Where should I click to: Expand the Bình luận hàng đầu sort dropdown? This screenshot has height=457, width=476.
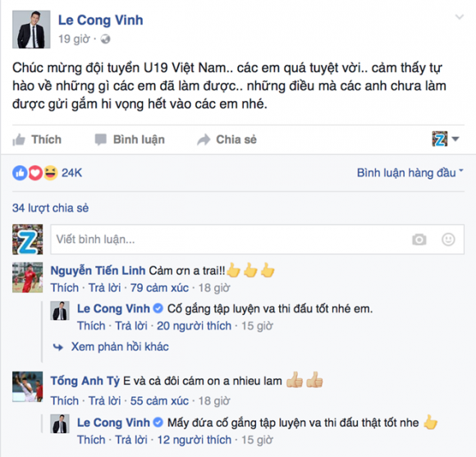pyautogui.click(x=410, y=173)
